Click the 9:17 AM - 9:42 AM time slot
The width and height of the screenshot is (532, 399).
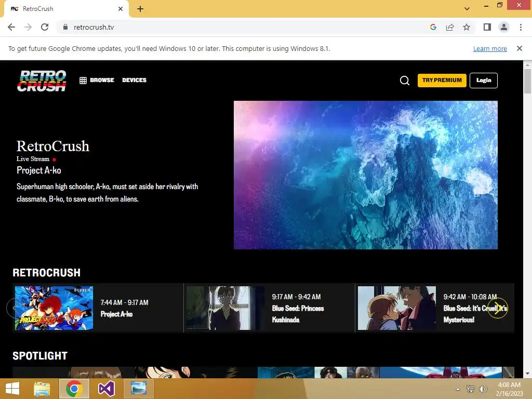[296, 297]
